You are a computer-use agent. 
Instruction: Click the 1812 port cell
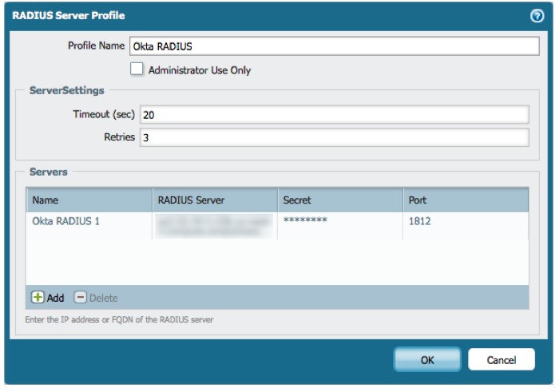[419, 221]
